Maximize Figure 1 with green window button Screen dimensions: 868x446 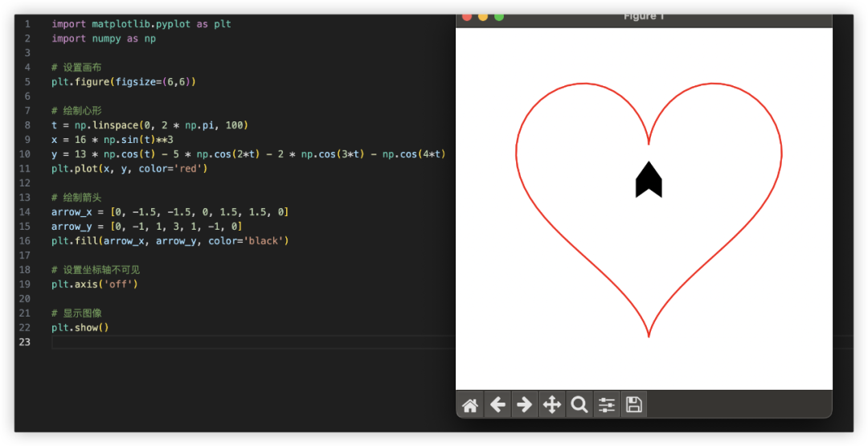499,17
